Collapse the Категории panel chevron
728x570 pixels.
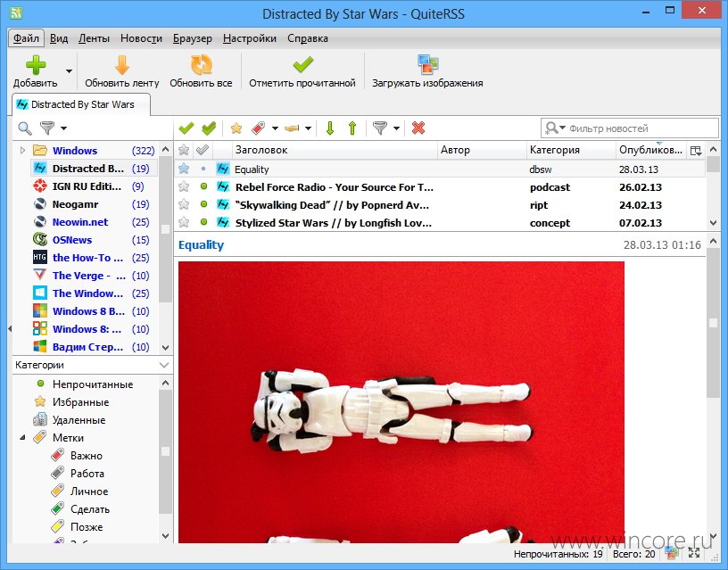click(x=164, y=365)
